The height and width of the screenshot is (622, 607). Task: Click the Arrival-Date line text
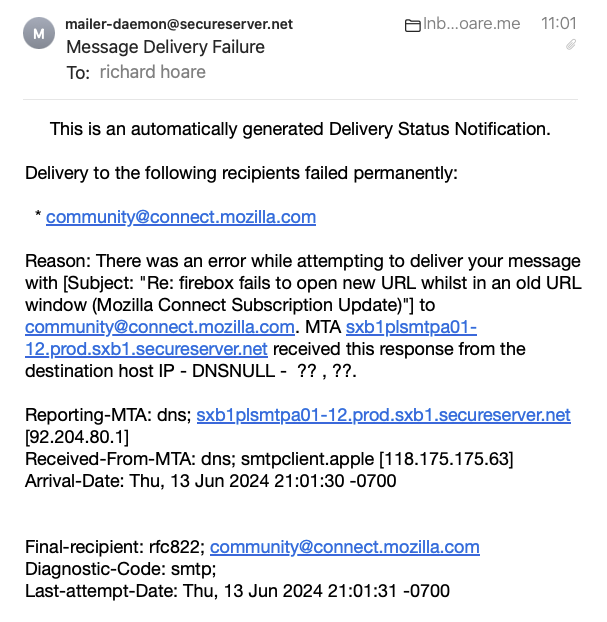210,481
